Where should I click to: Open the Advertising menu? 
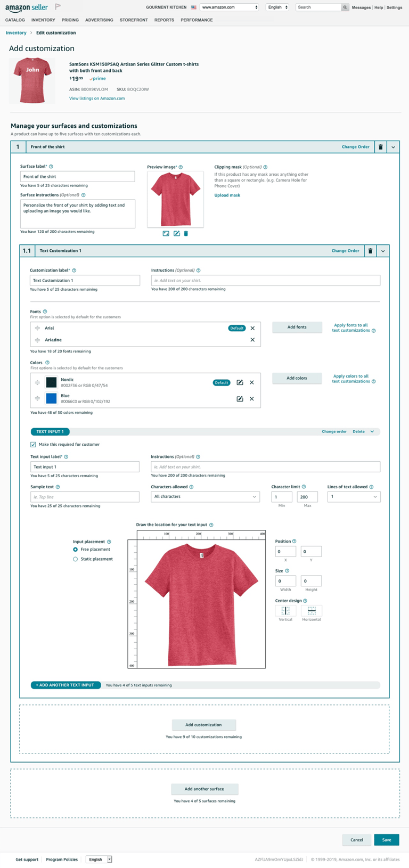(x=99, y=20)
